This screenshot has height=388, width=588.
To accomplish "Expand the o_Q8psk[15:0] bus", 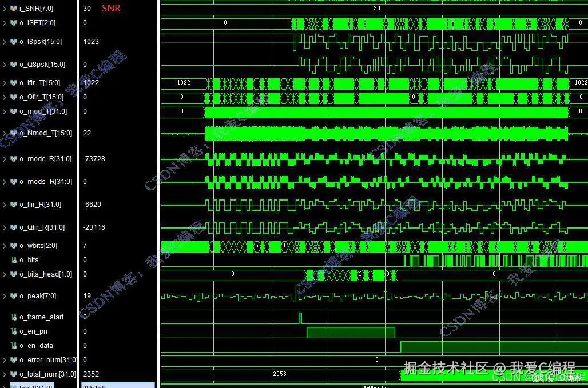I will (5, 65).
